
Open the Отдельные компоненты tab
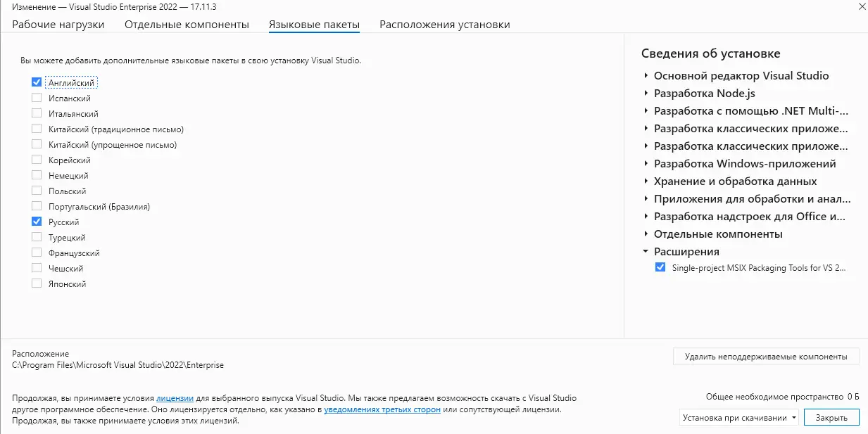[x=187, y=25]
